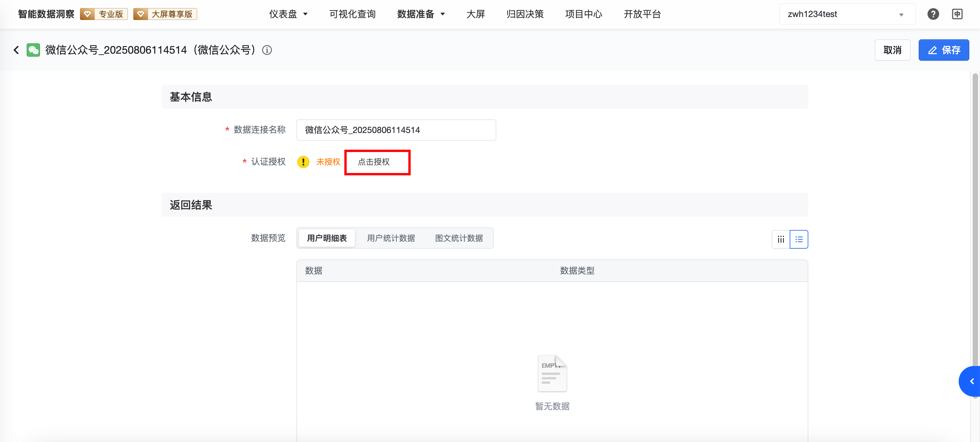Switch to column view toggle
980x442 pixels.
[781, 239]
